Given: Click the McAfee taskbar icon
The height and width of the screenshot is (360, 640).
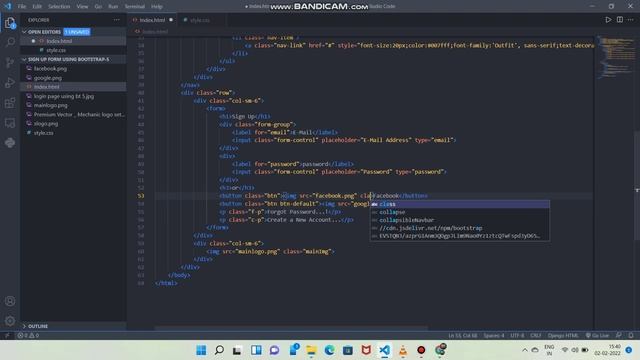Looking at the screenshot, I should click(366, 350).
